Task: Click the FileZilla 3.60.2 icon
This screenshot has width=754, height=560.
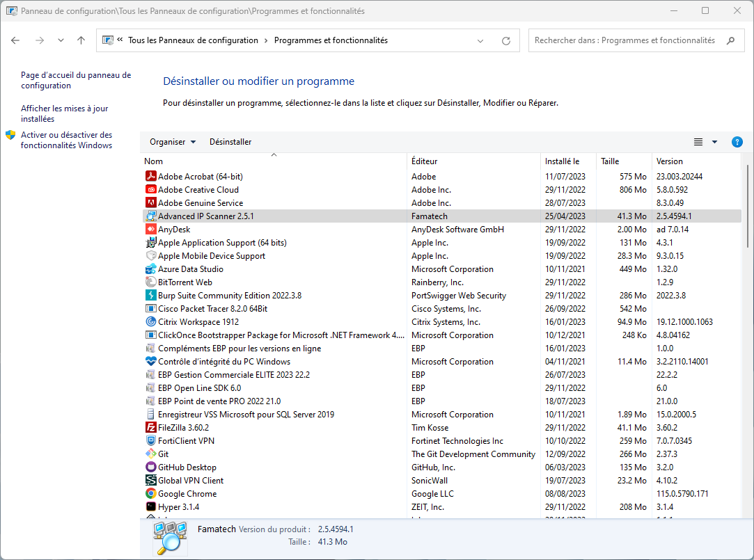Action: [151, 428]
